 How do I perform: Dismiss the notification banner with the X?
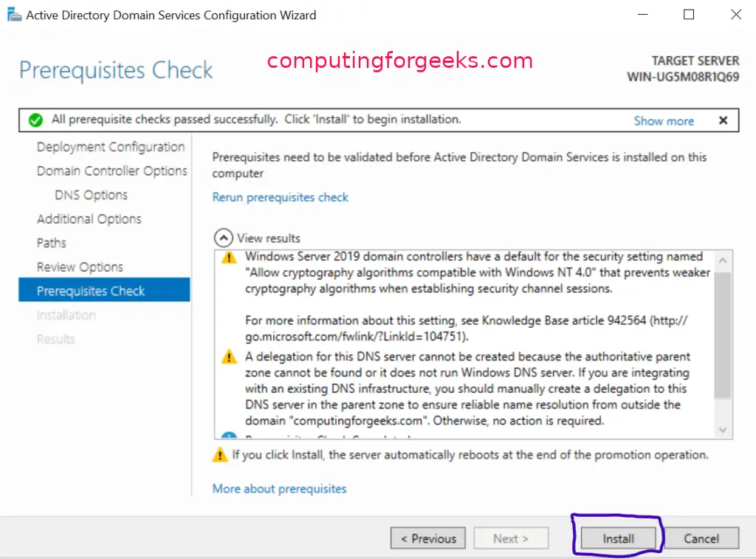pyautogui.click(x=723, y=120)
